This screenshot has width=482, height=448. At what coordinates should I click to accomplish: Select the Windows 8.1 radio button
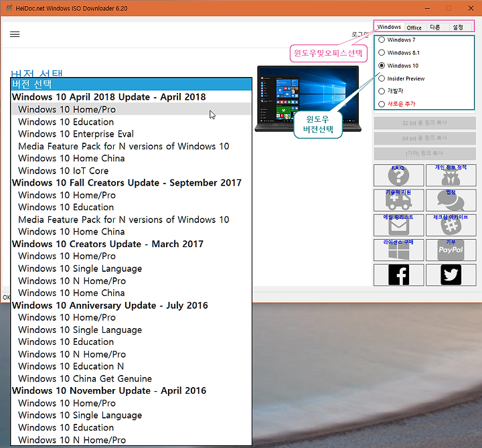point(382,53)
